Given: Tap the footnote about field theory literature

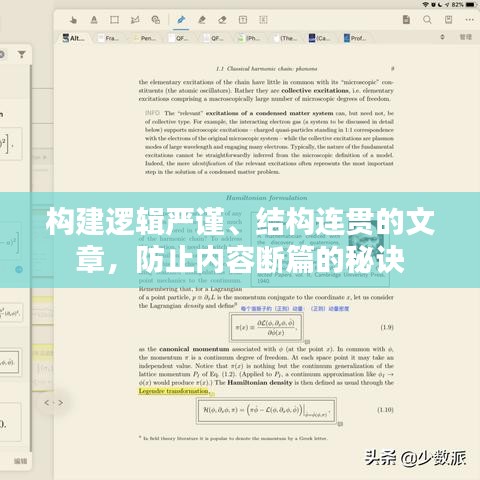Looking at the screenshot, I should pos(233,438).
